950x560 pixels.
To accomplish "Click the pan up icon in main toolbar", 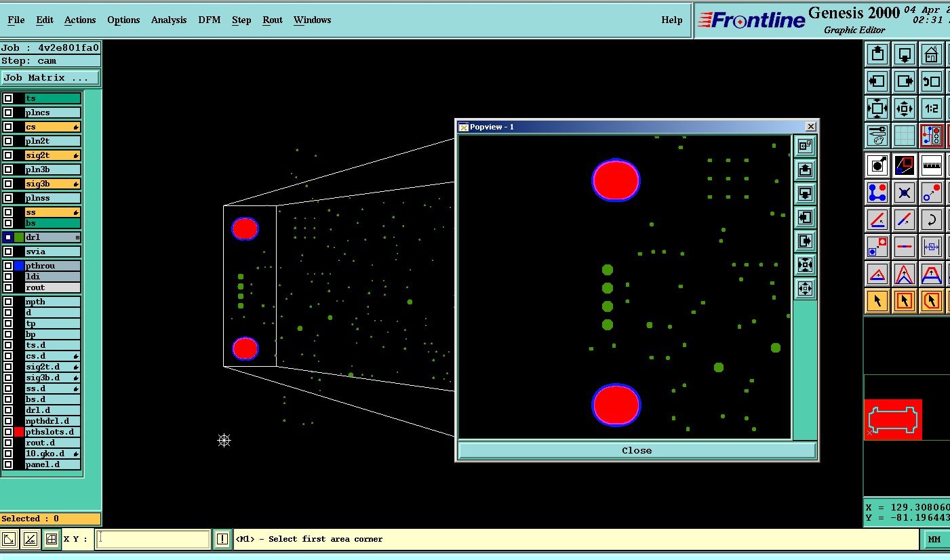I will click(877, 54).
